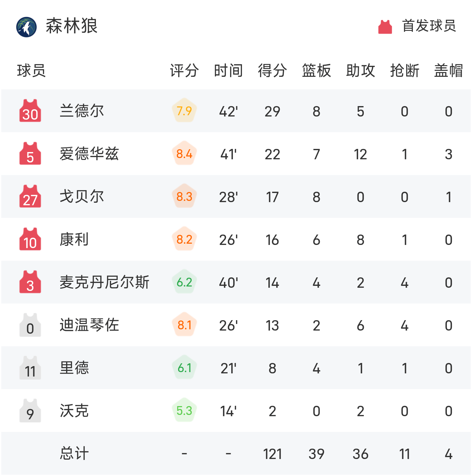Click the gray number 0 jersey
This screenshot has height=476, width=472.
point(30,325)
